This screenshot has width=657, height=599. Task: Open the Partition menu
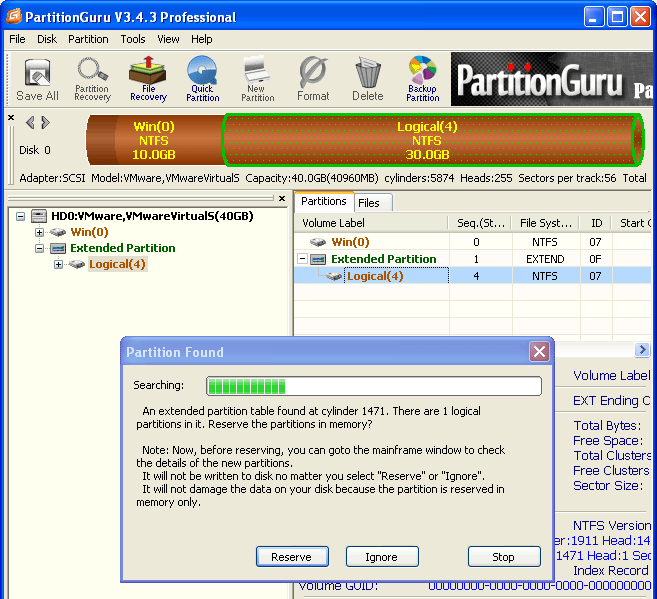click(88, 39)
